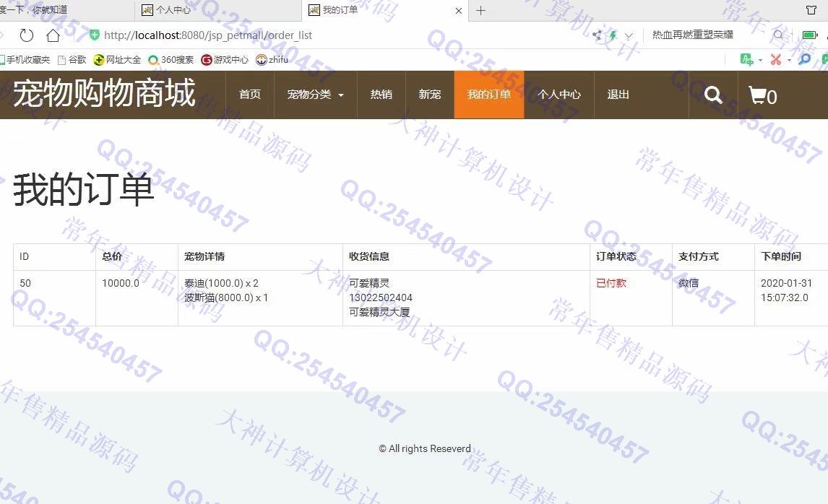
Task: Click the 波斯猫(8000.0) x 1 item text
Action: (226, 297)
